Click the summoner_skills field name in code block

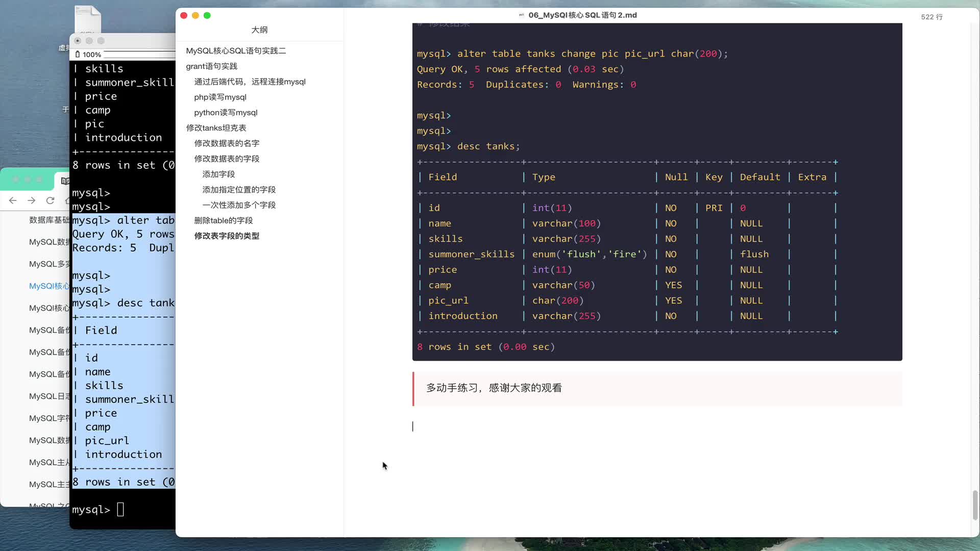point(471,254)
